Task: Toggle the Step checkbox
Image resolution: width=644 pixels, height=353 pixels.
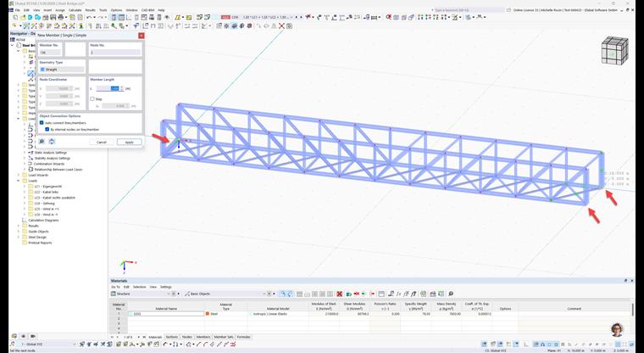Action: coord(92,98)
